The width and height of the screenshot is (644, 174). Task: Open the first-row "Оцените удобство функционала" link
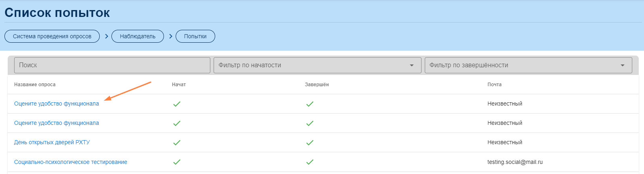57,104
